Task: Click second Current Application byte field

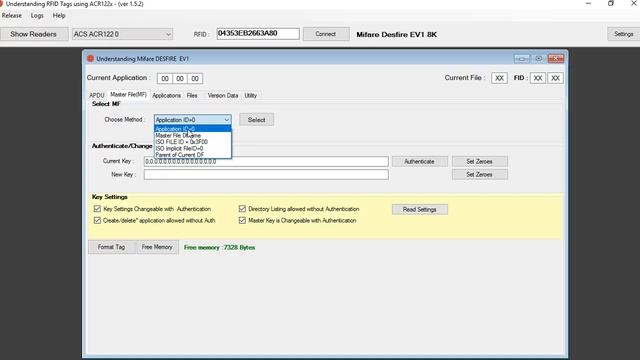Action: pos(180,78)
